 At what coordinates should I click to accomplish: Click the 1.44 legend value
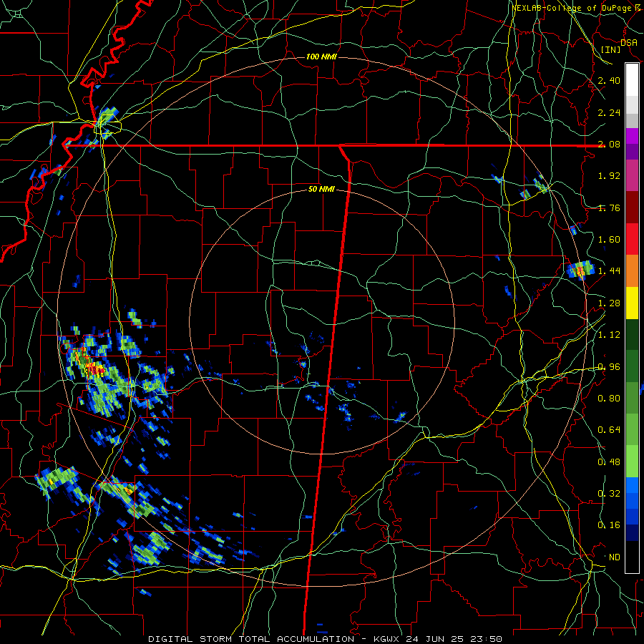click(x=609, y=270)
